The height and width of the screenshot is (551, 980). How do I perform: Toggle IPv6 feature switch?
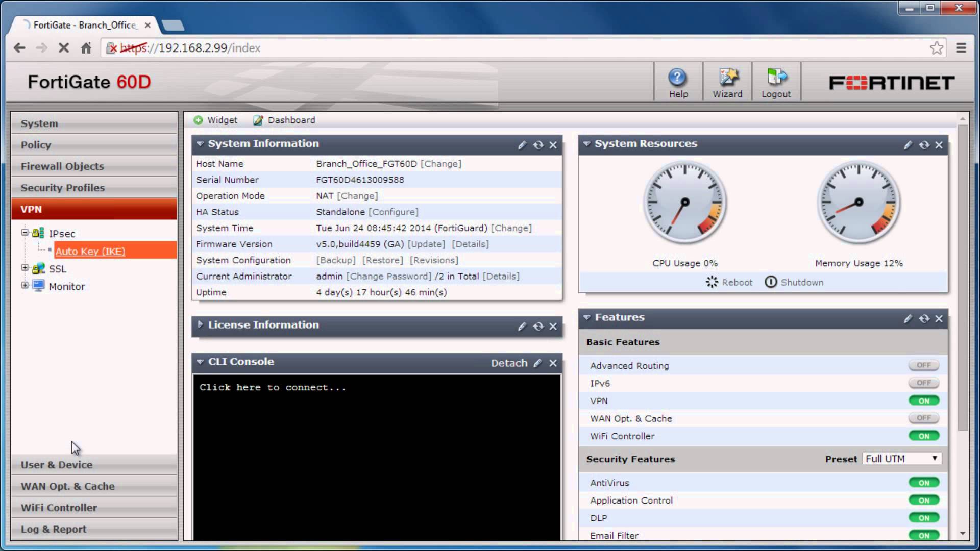coord(924,383)
